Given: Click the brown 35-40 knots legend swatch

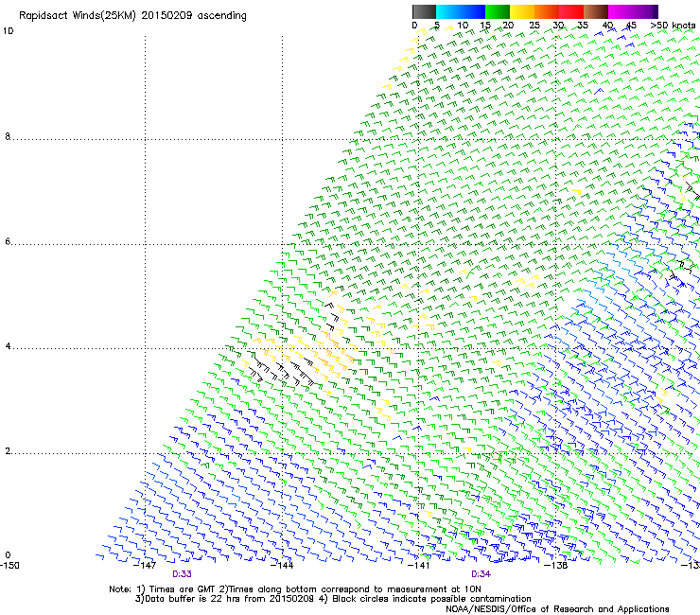Looking at the screenshot, I should coord(596,11).
